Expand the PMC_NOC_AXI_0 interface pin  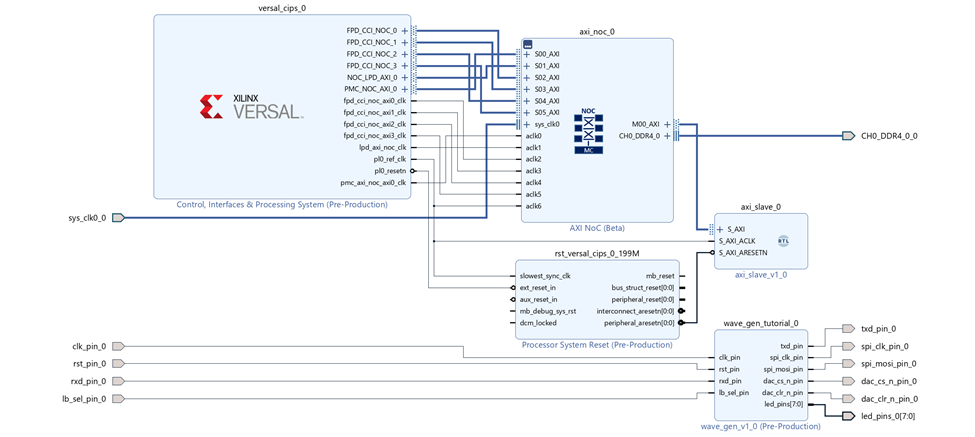[x=405, y=89]
